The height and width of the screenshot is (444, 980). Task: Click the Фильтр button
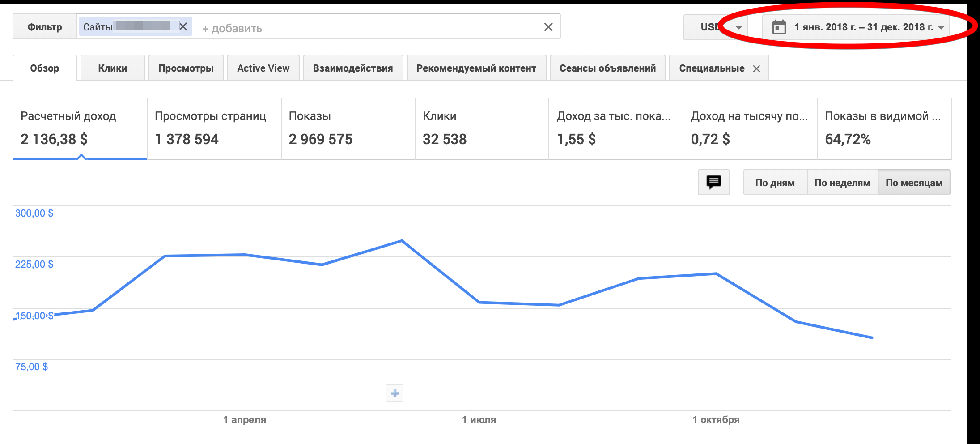[x=45, y=27]
